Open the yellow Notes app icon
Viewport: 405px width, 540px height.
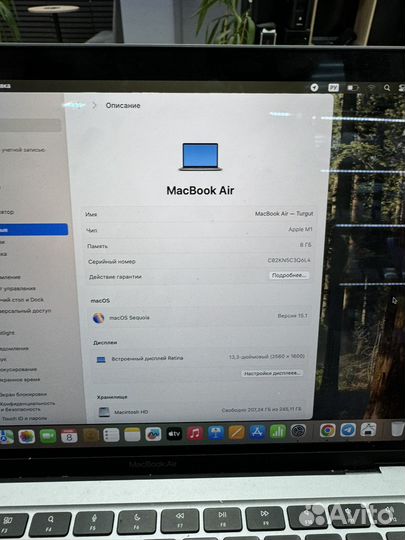[x=132, y=435]
